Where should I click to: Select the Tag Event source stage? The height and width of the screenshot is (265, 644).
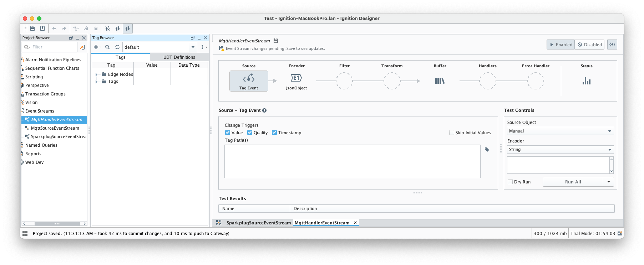pyautogui.click(x=249, y=81)
